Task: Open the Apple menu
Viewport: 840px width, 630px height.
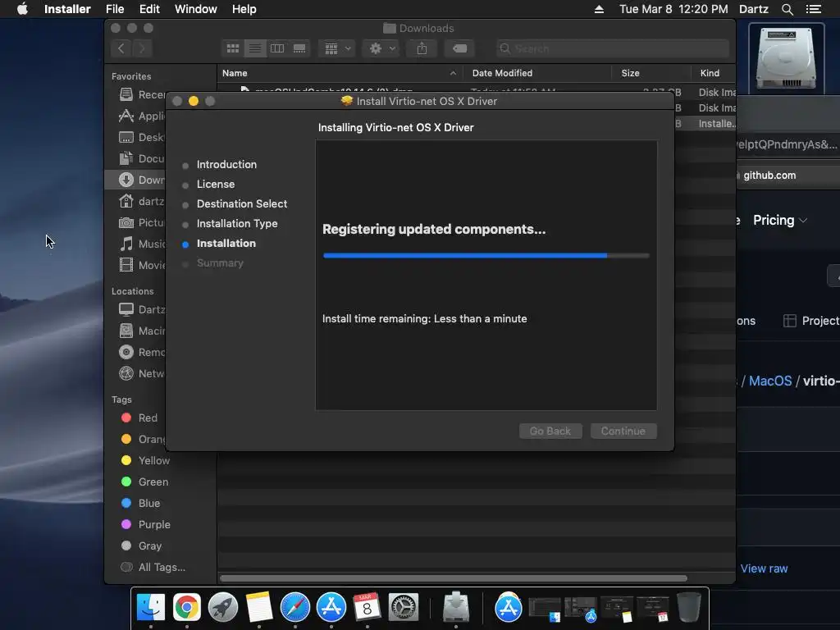Action: pyautogui.click(x=22, y=9)
